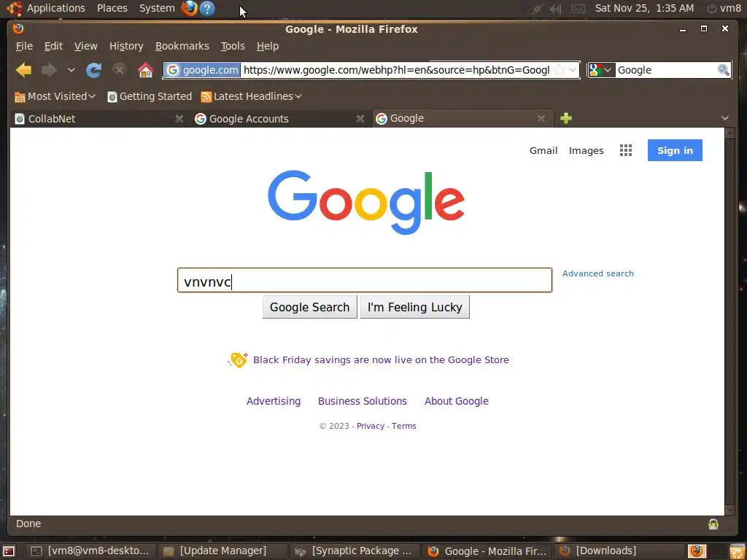
Task: Click the Google Search button
Action: click(309, 307)
